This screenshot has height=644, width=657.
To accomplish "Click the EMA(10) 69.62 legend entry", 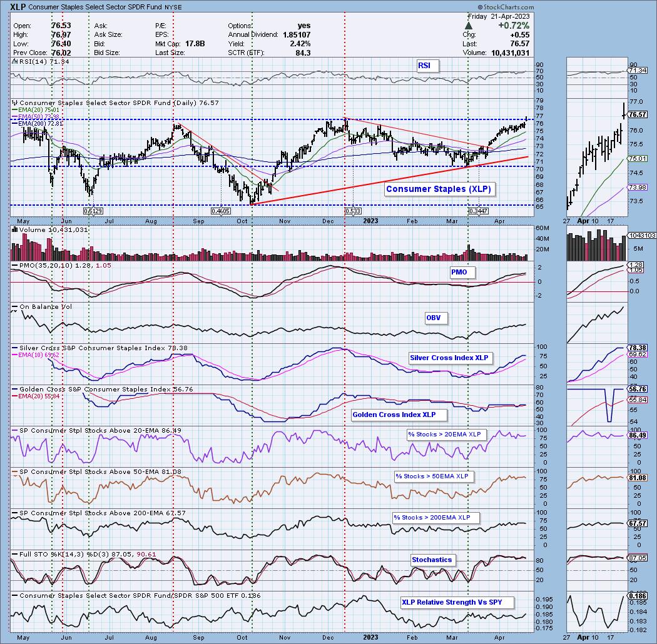I will pos(36,355).
